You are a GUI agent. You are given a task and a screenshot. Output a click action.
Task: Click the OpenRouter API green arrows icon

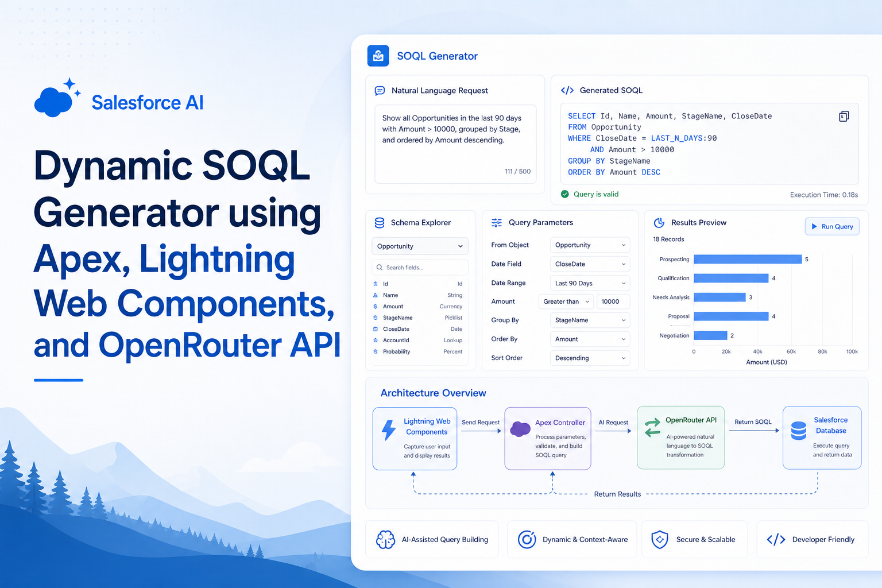tap(652, 428)
